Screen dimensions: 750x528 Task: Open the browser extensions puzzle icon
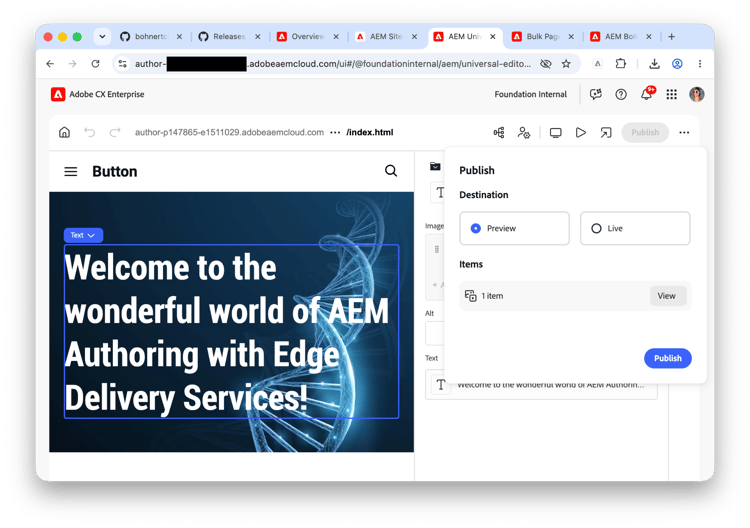(620, 64)
